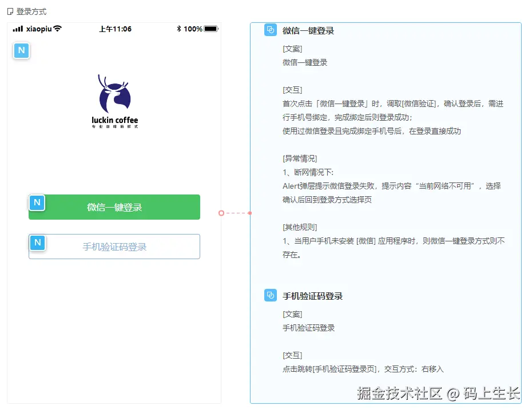532x413 pixels.
Task: Click the luckin coffee wordmark text
Action: click(x=114, y=120)
